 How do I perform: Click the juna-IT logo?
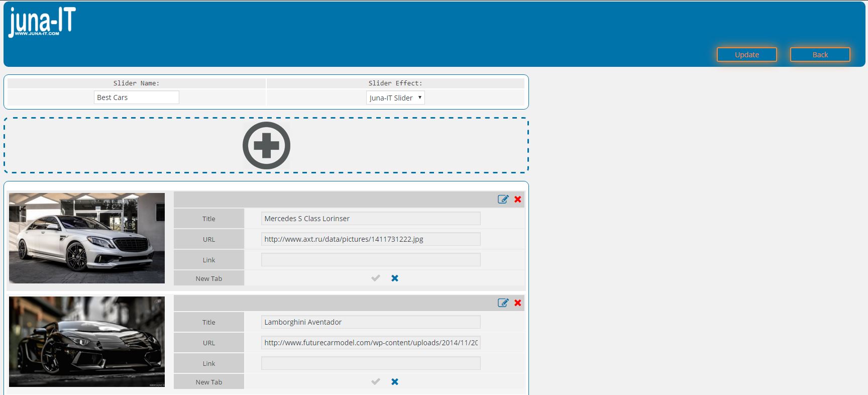tap(42, 22)
